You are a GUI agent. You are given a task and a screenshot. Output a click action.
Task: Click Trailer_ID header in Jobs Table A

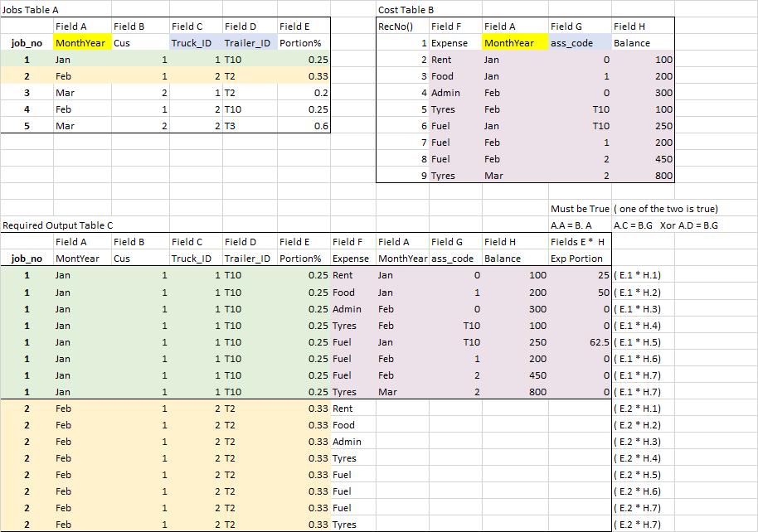(248, 43)
